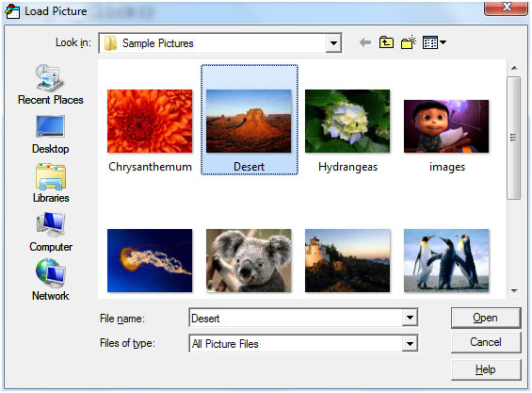Screen dimensions: 532x393
Task: Click the Help button
Action: [x=486, y=369]
